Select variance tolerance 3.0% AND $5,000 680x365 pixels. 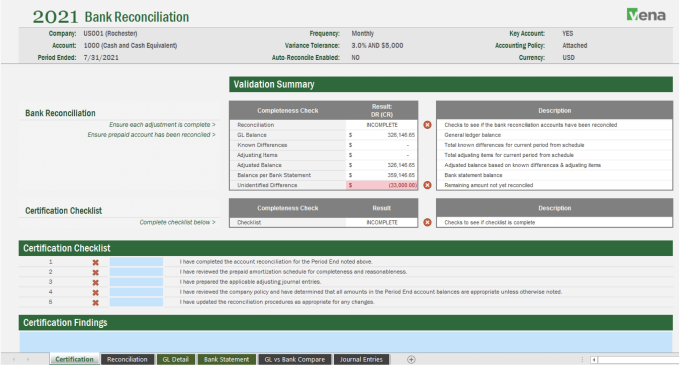tap(377, 46)
